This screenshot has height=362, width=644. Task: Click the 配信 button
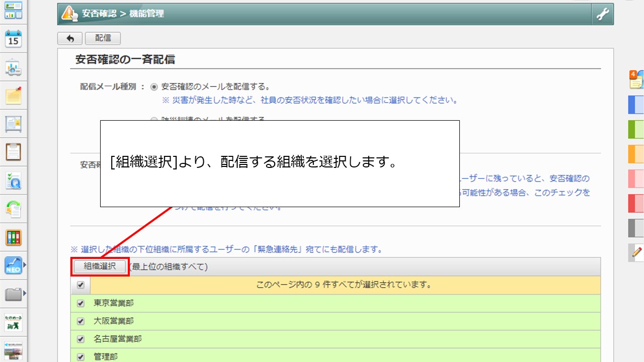pyautogui.click(x=103, y=38)
